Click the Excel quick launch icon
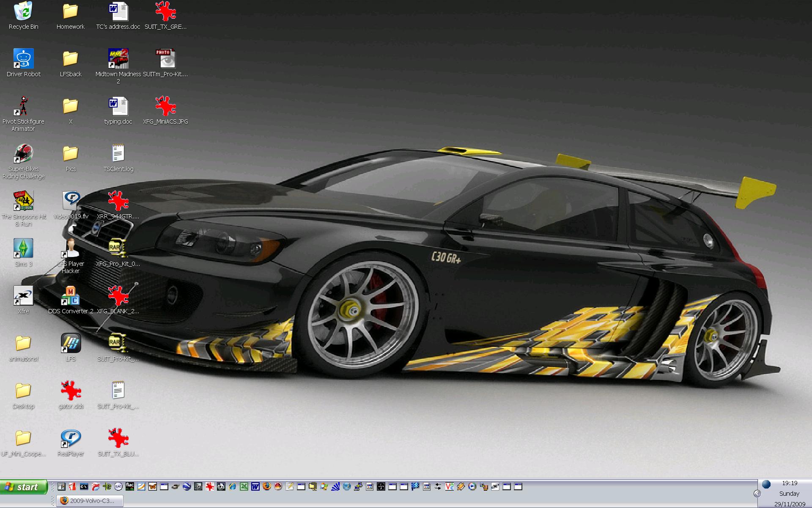Screen dimensions: 812x508 pos(244,486)
